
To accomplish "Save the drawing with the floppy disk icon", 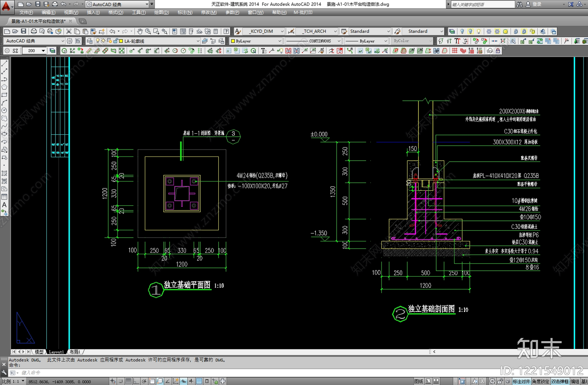I will pyautogui.click(x=23, y=31).
